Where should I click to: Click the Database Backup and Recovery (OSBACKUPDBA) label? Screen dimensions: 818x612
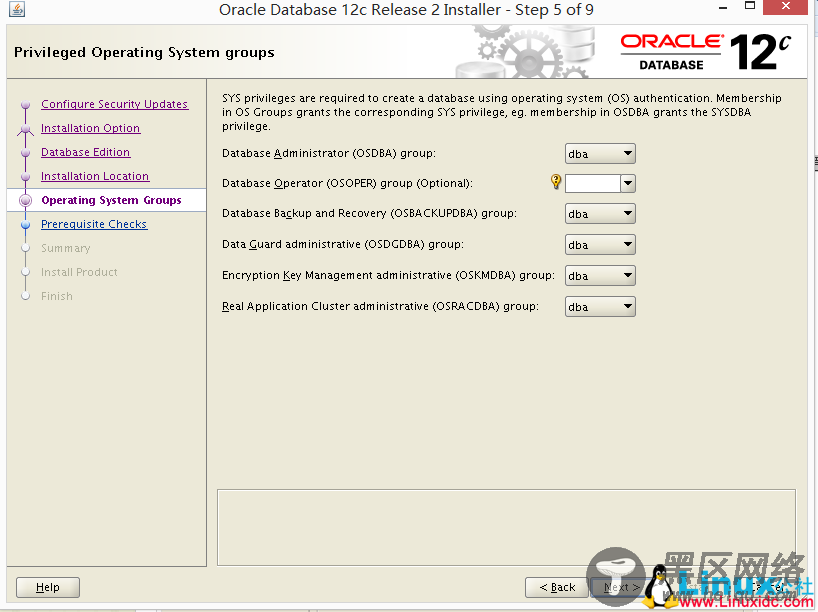point(369,213)
